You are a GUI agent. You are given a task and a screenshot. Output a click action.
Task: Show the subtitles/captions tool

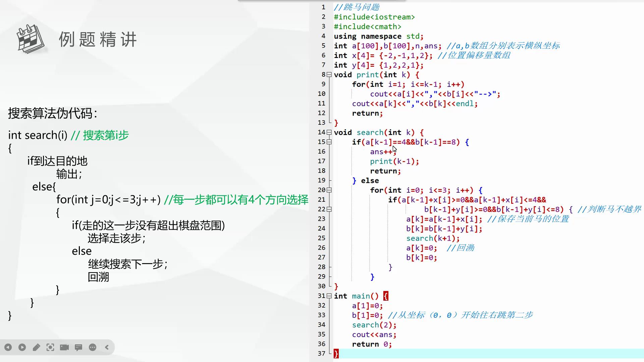tap(78, 347)
